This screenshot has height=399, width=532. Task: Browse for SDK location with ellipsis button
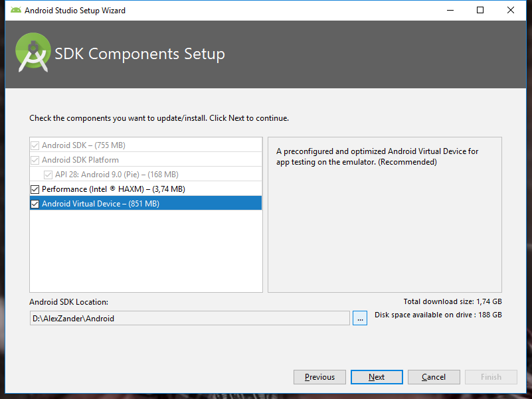point(360,318)
